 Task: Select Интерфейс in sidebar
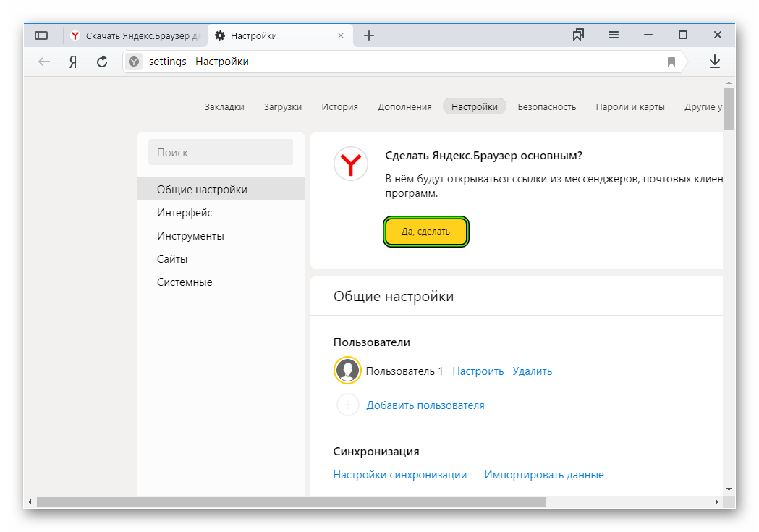tap(221, 213)
